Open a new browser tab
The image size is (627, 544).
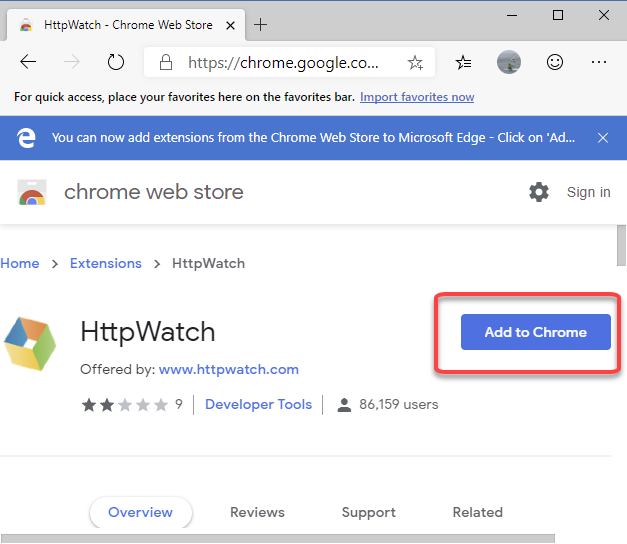(x=260, y=25)
